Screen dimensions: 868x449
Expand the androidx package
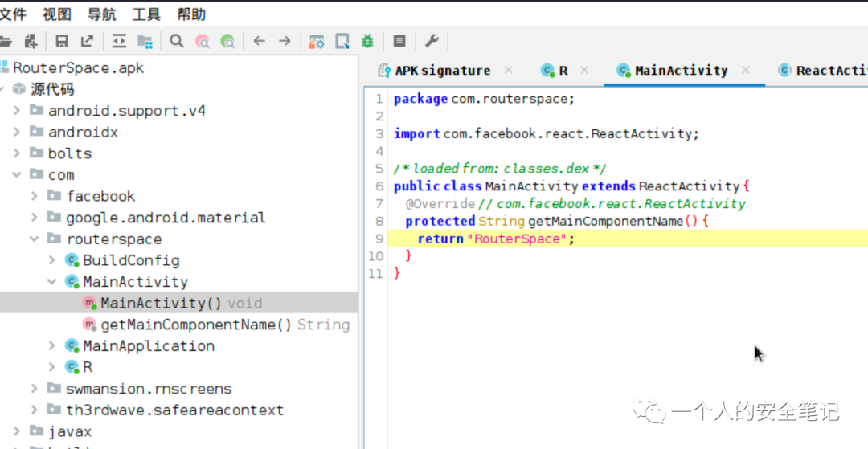(x=17, y=133)
